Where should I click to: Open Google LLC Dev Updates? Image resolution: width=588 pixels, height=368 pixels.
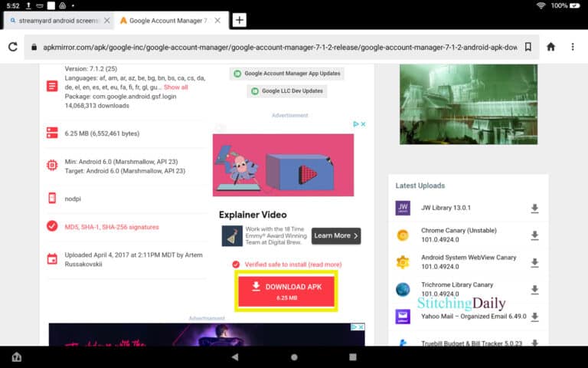tap(287, 91)
